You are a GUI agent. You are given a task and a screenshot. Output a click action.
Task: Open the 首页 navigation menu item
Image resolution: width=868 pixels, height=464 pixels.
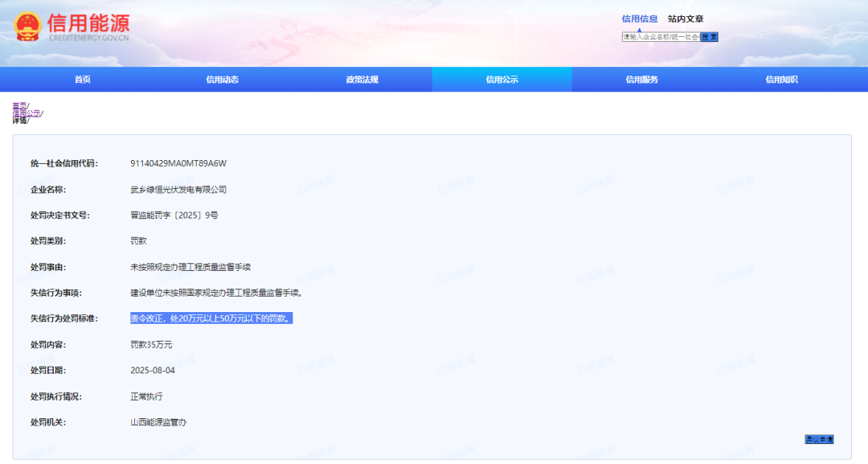pos(82,80)
